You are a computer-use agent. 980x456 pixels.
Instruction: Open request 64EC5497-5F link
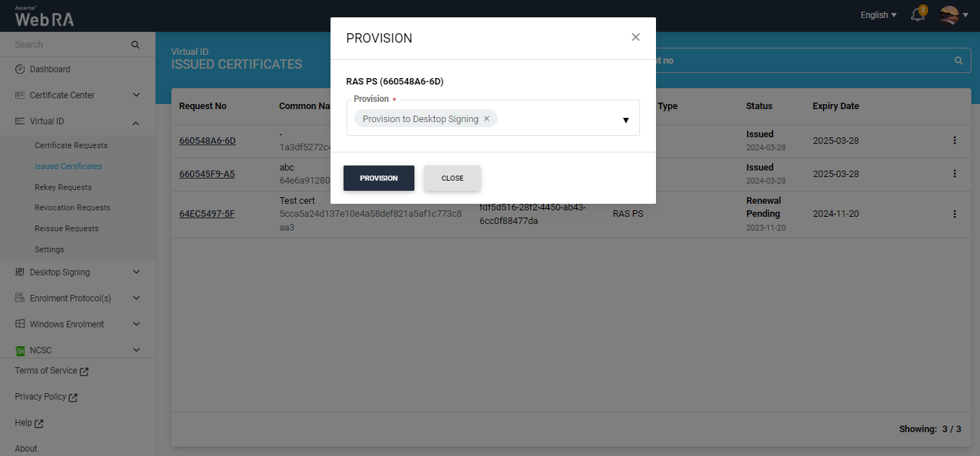tap(207, 214)
